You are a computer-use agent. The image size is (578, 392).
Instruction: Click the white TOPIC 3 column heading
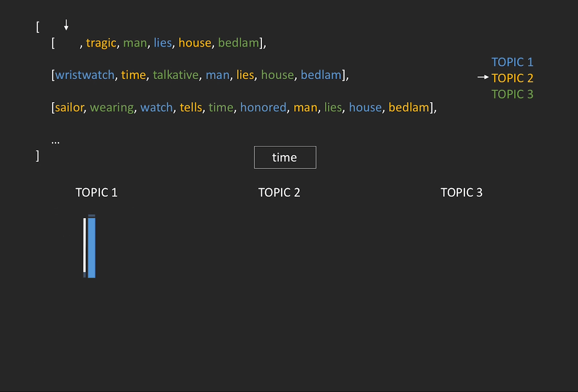(461, 192)
